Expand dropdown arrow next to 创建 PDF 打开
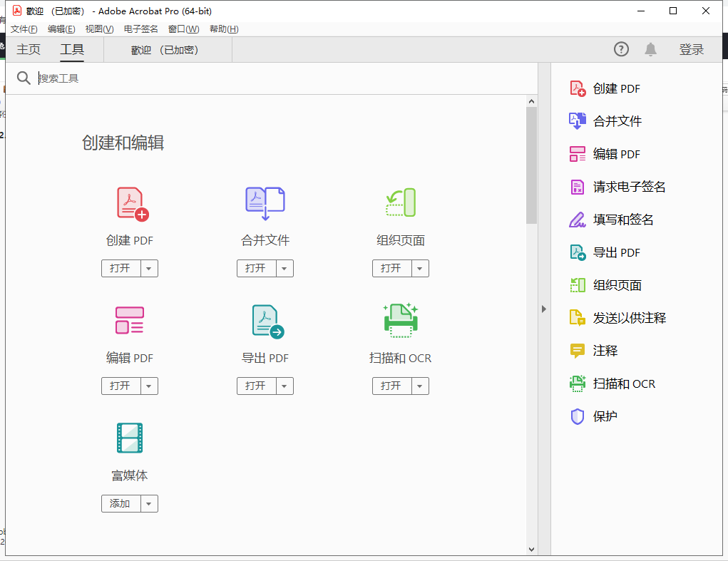Screen dimensions: 728x561 [149, 268]
